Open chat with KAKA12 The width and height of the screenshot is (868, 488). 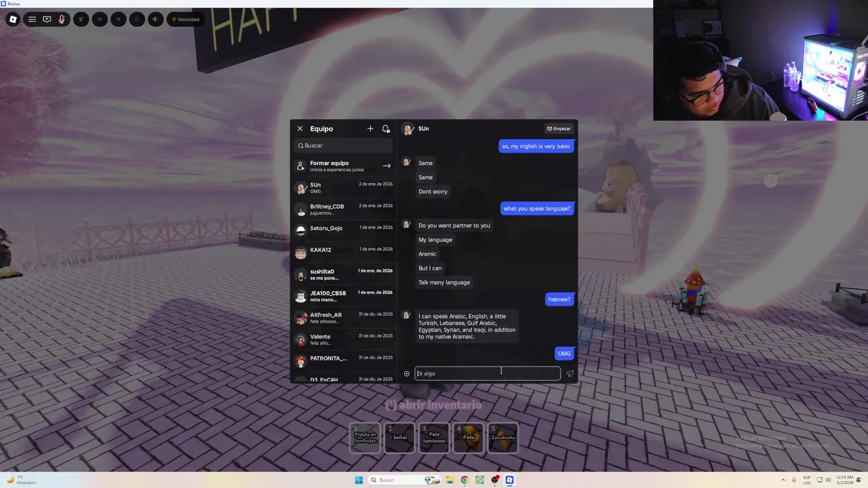click(x=344, y=252)
